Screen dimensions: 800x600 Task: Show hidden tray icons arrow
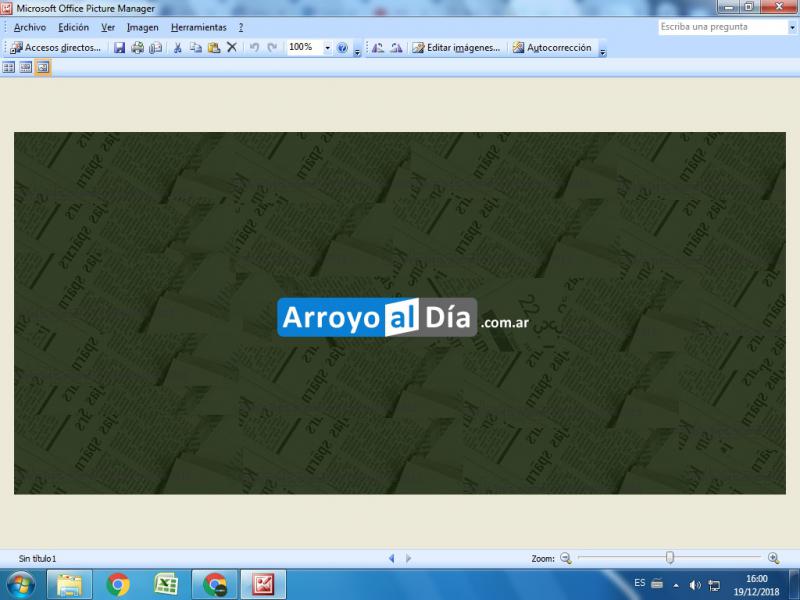[676, 585]
